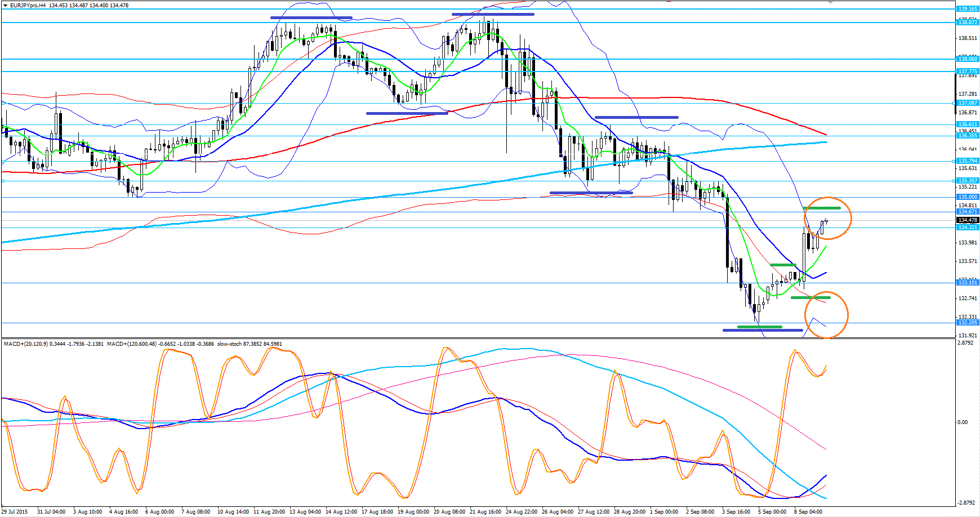Click the one-click trading arrow beside EURJPYpro

[5, 5]
